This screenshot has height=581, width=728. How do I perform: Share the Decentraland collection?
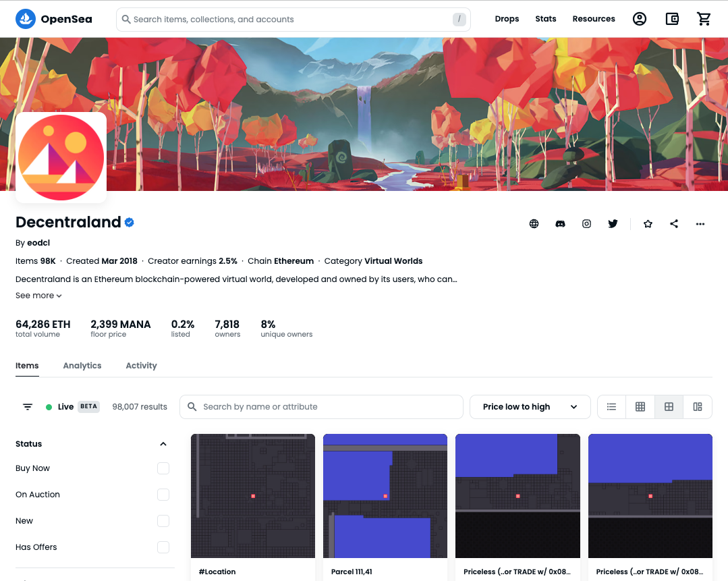click(674, 224)
